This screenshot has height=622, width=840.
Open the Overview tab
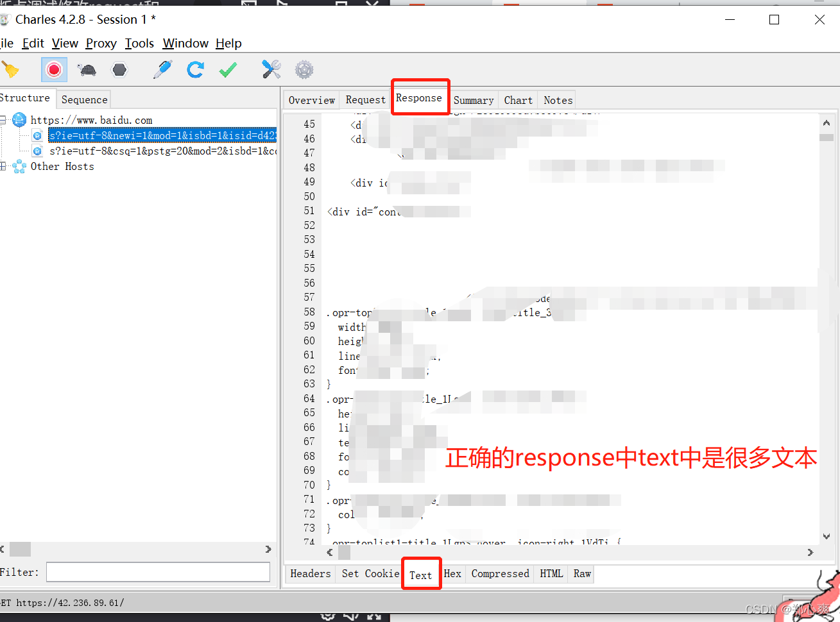(312, 100)
